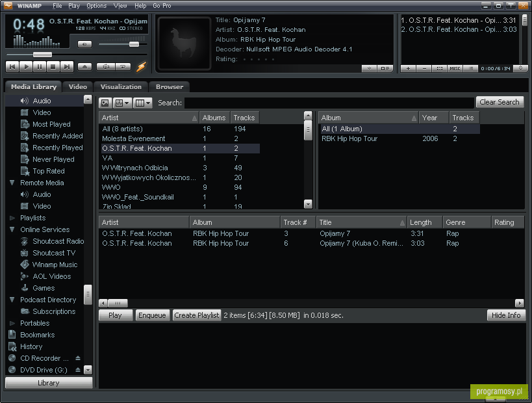The width and height of the screenshot is (532, 403).
Task: Mute audio with speaker button
Action: point(84,44)
